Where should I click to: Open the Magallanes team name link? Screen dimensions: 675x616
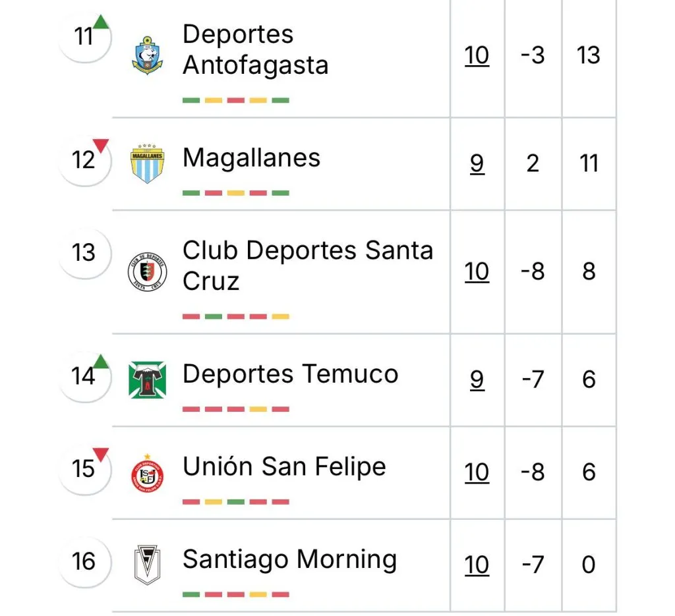point(251,158)
